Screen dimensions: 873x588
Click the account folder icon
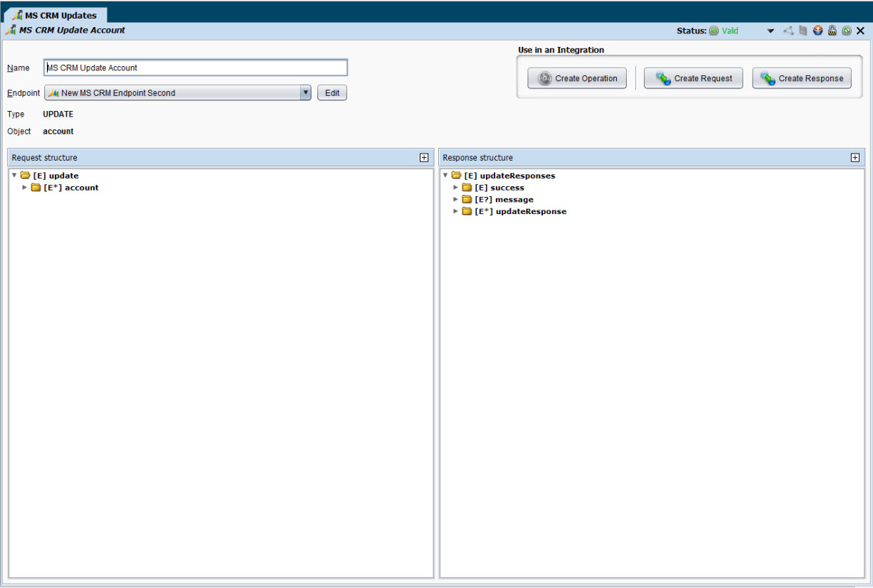(x=36, y=188)
